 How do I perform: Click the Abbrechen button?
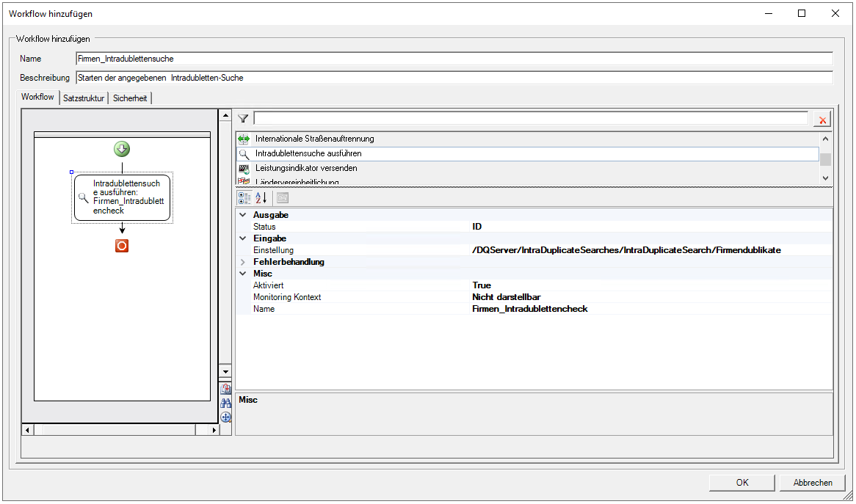813,483
